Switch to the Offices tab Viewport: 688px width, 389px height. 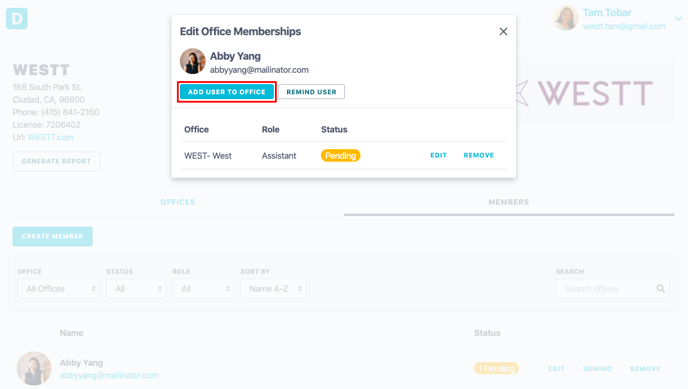click(x=178, y=202)
